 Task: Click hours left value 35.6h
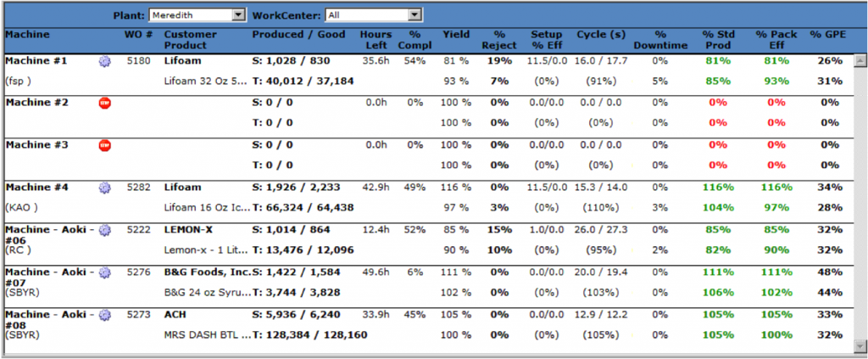(376, 61)
